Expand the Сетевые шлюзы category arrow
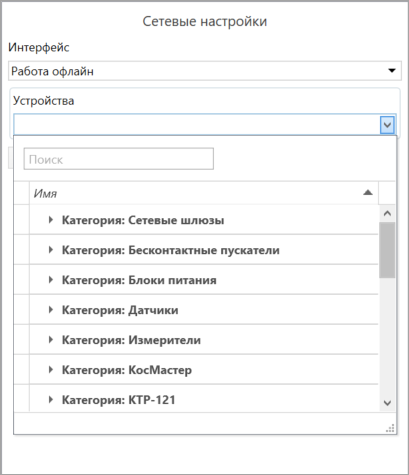Screen dimensions: 409x475 click(51, 220)
